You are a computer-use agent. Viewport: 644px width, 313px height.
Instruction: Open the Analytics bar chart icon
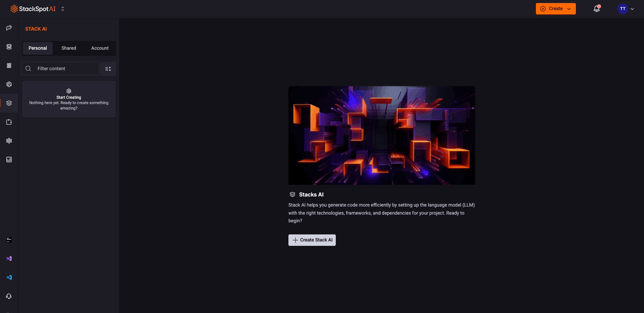coord(9,160)
